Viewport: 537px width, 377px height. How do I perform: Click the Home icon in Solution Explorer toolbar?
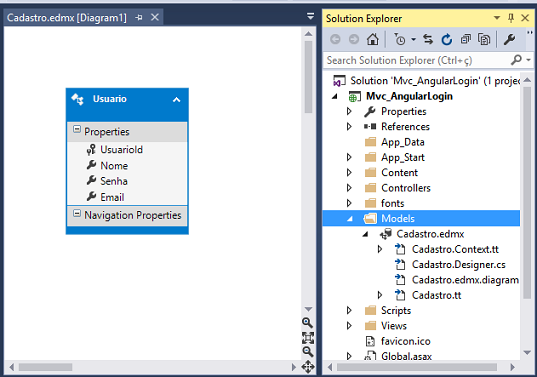pyautogui.click(x=372, y=39)
